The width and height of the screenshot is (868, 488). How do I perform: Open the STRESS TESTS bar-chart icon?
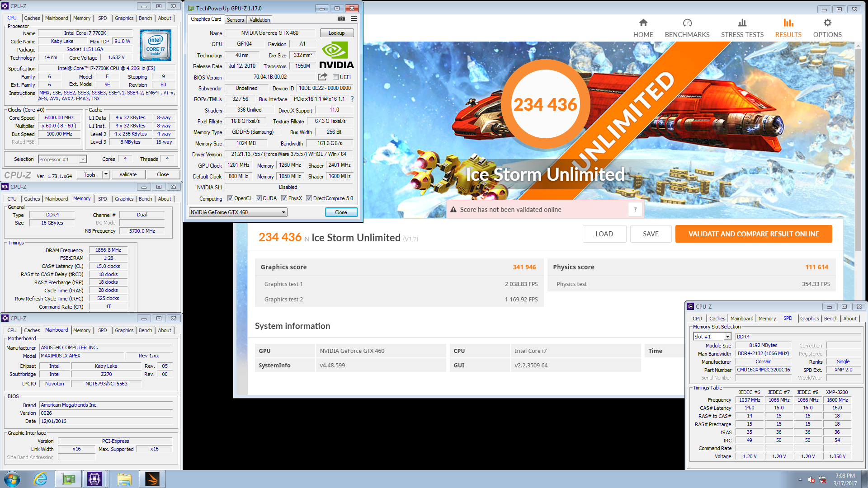(x=742, y=23)
